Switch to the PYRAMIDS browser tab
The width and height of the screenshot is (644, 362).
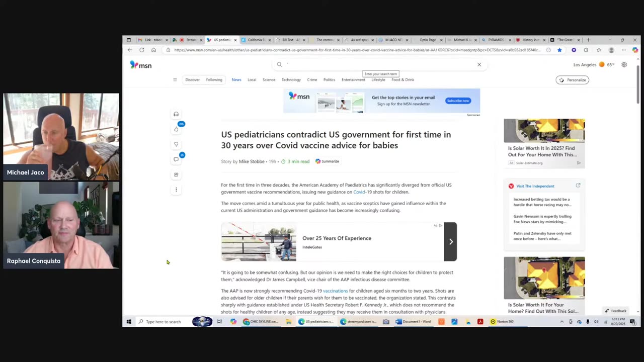pos(496,40)
